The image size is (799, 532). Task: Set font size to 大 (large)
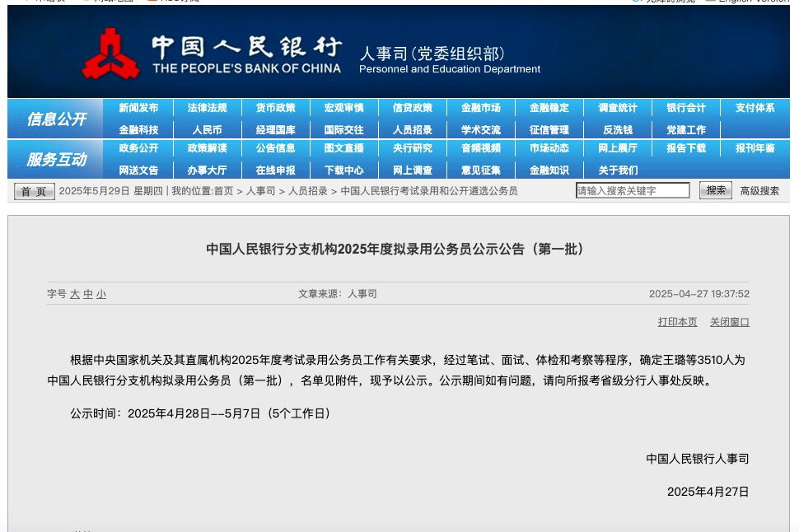click(x=74, y=294)
